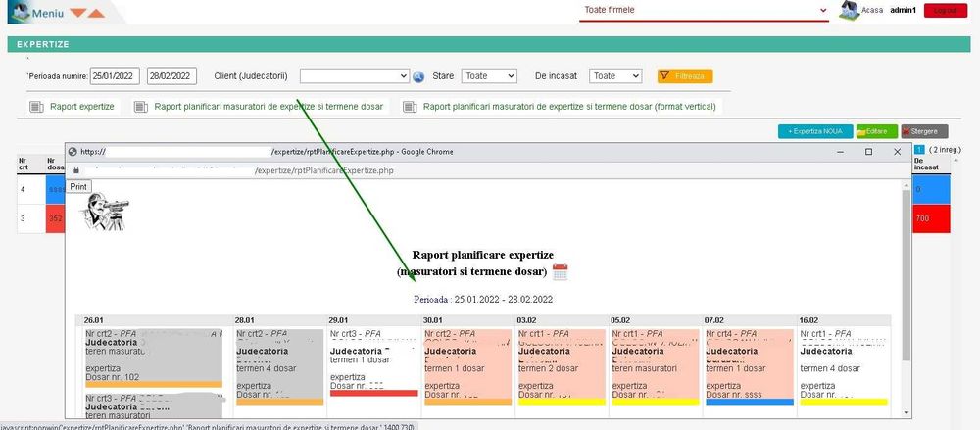Click 'Dosar nr. ssss' under 07.02

point(734,395)
